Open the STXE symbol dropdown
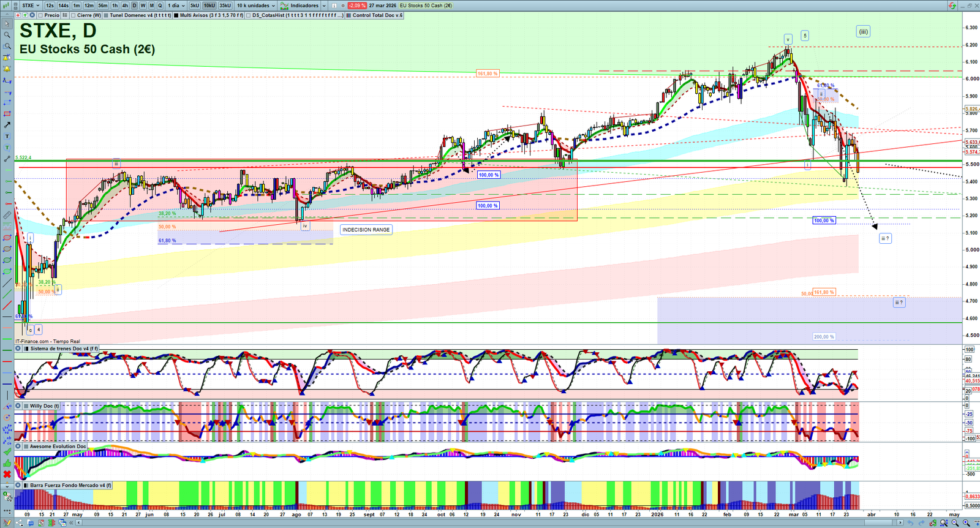Screen dimensions: 980x528 (x=31, y=6)
